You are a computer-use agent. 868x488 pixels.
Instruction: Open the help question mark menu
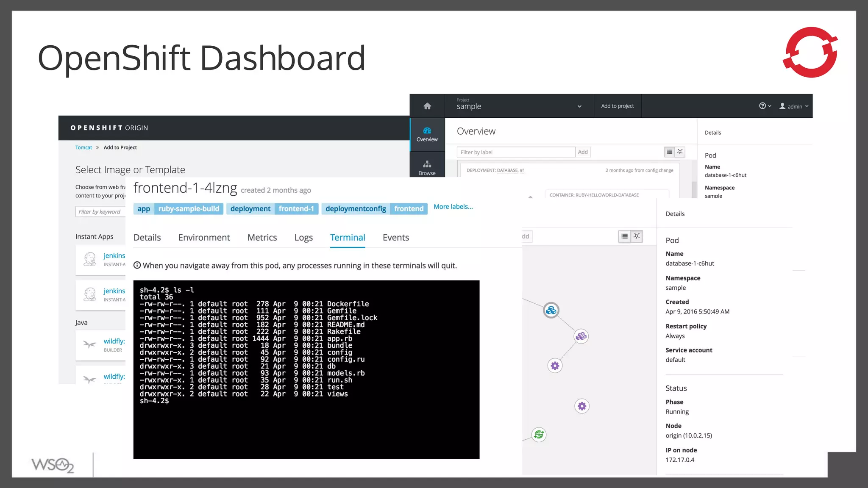point(765,106)
